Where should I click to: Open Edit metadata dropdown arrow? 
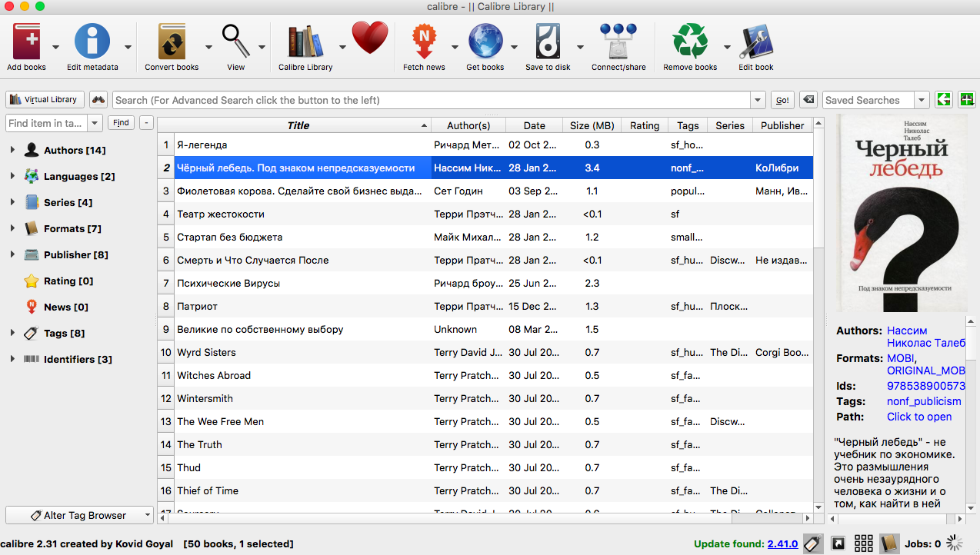click(128, 47)
